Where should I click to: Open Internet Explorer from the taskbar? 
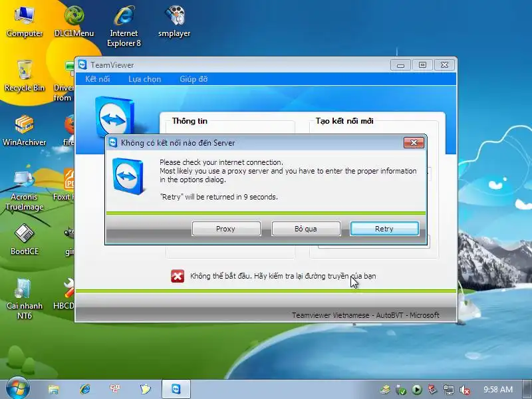[x=85, y=389]
